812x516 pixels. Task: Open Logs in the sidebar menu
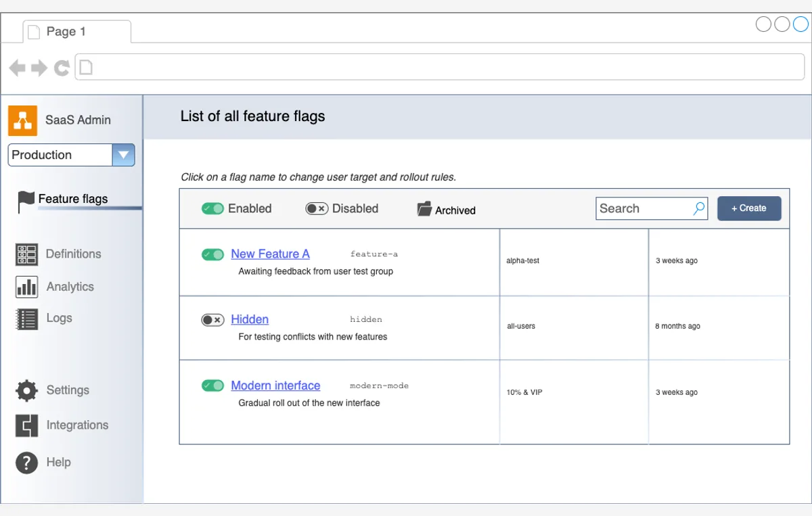click(59, 318)
